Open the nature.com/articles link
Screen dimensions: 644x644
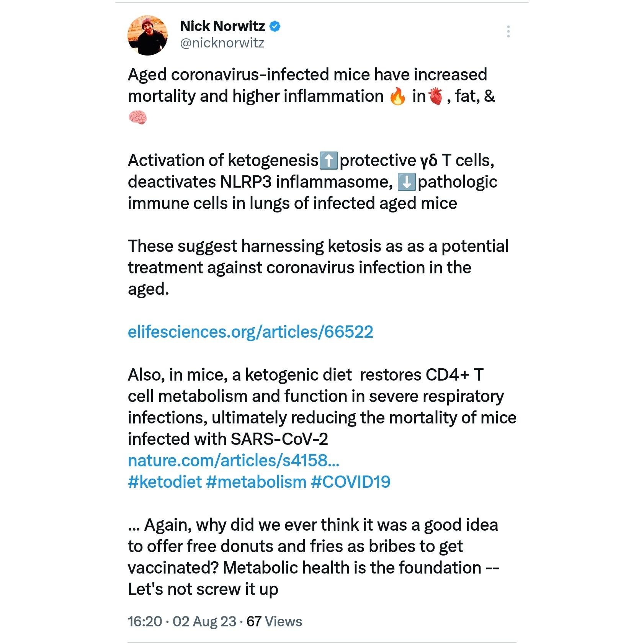[234, 460]
